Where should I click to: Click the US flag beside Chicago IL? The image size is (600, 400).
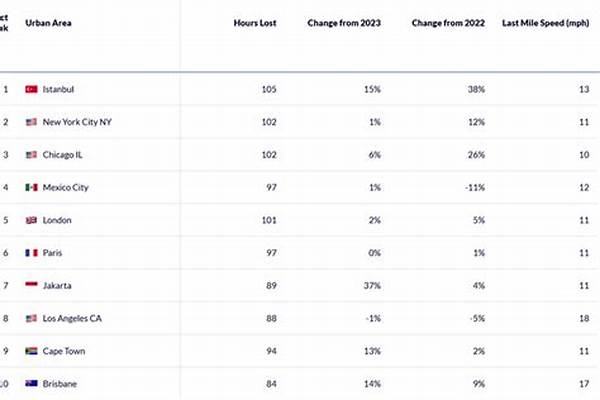[x=31, y=155]
